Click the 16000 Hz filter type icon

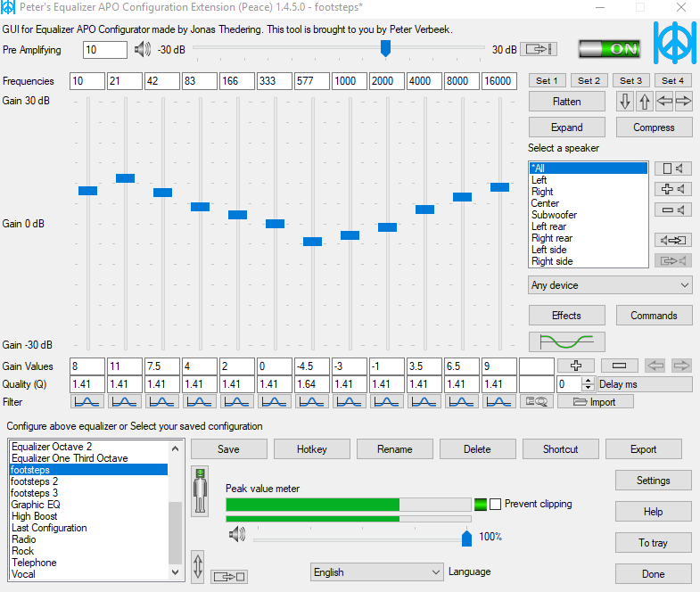498,402
